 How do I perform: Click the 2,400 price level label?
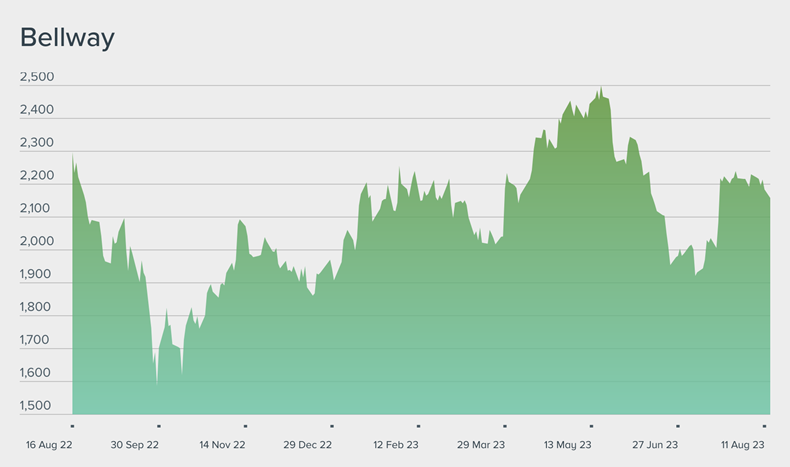(x=37, y=110)
